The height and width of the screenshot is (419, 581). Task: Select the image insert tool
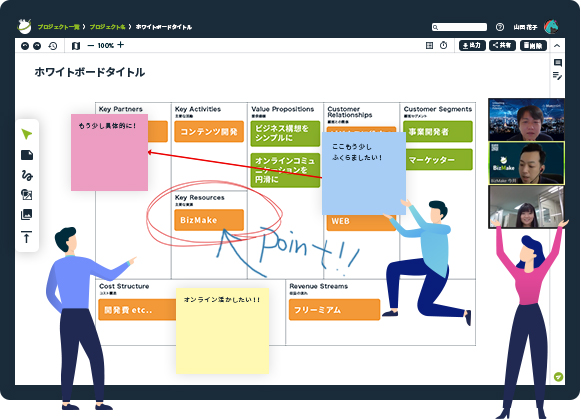point(27,214)
